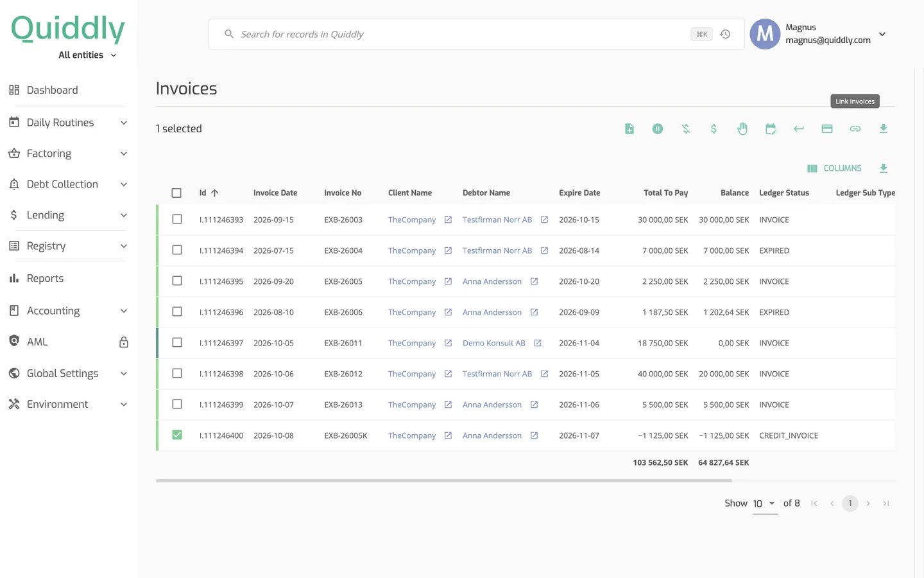Select the checkbox for invoice EXB-26004
Image resolution: width=924 pixels, height=578 pixels.
[x=177, y=250]
